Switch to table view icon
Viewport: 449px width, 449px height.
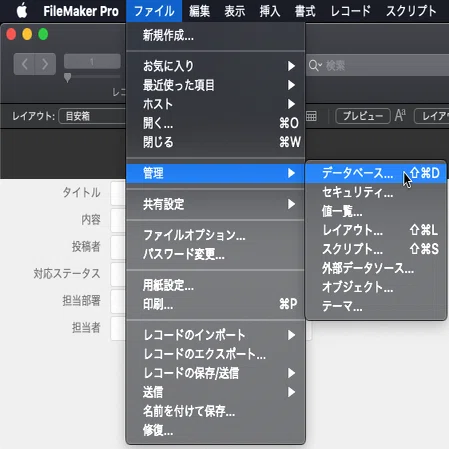[311, 116]
